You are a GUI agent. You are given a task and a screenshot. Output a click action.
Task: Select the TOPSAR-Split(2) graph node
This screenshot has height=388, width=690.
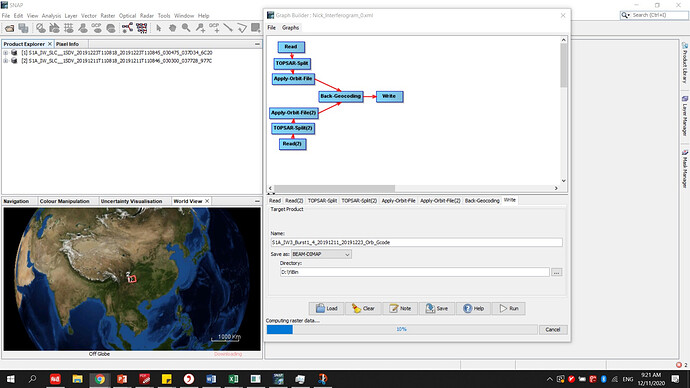click(x=293, y=128)
